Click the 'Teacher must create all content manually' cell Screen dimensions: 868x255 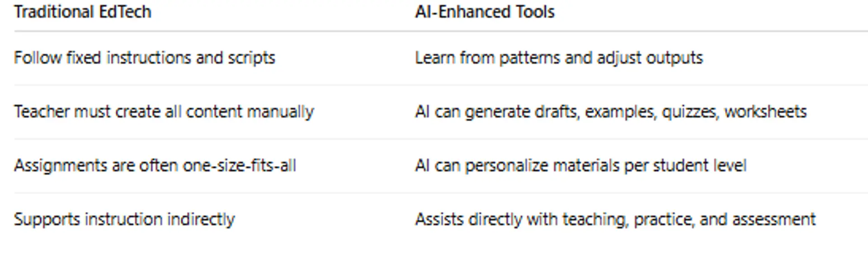click(x=164, y=111)
